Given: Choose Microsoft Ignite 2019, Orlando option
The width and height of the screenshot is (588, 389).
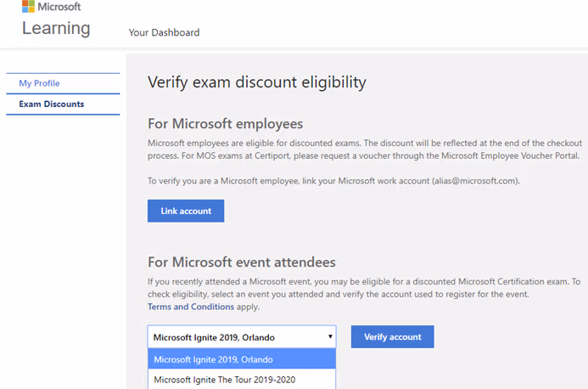Looking at the screenshot, I should click(242, 359).
